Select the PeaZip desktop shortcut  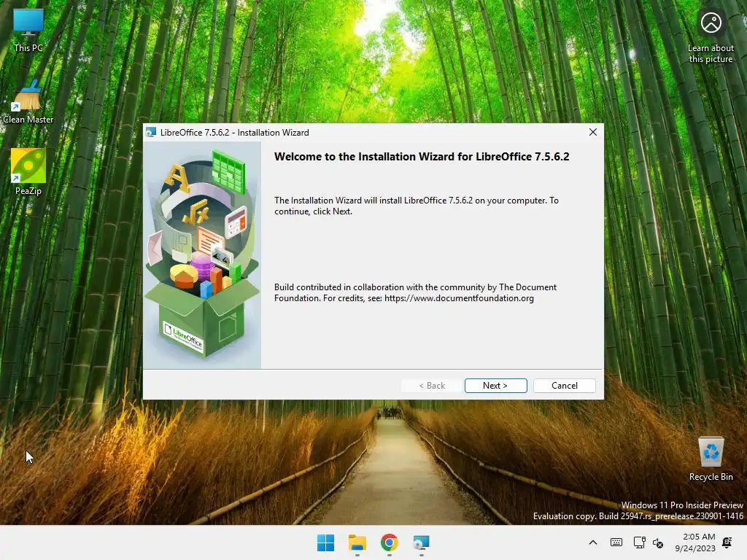28,172
